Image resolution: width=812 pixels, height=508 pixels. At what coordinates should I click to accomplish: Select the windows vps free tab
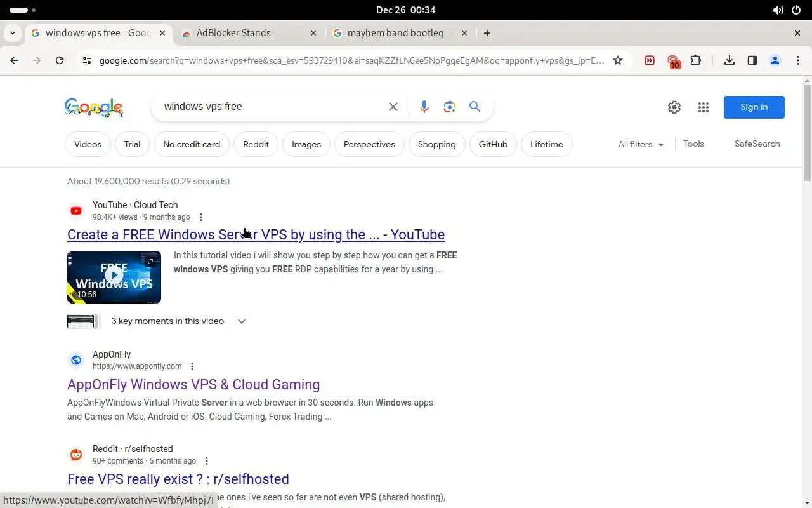98,33
